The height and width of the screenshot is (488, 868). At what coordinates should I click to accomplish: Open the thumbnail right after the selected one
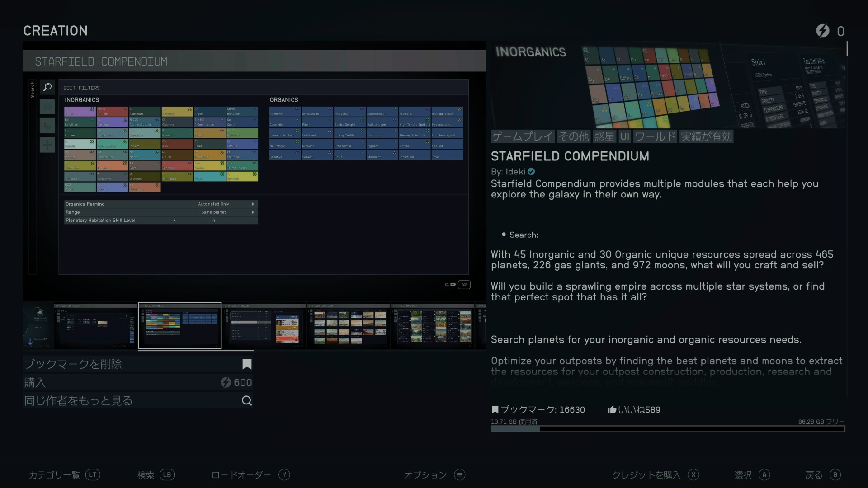click(x=264, y=326)
